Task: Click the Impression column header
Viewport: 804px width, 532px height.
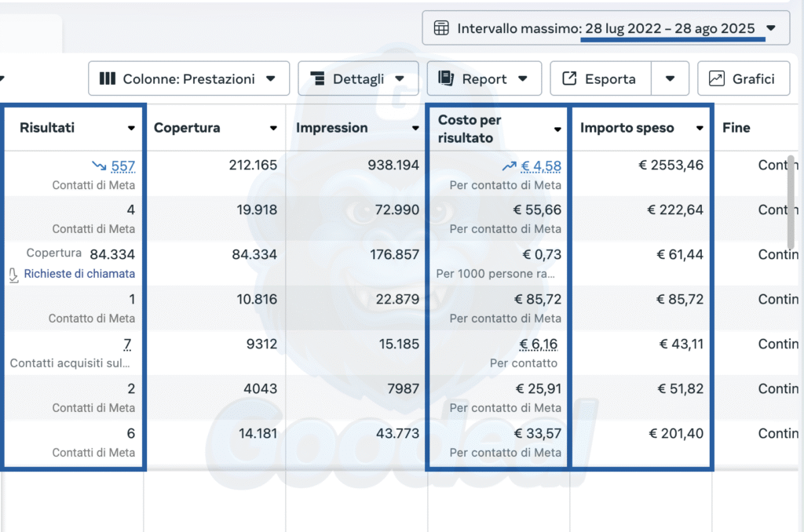Action: tap(331, 128)
